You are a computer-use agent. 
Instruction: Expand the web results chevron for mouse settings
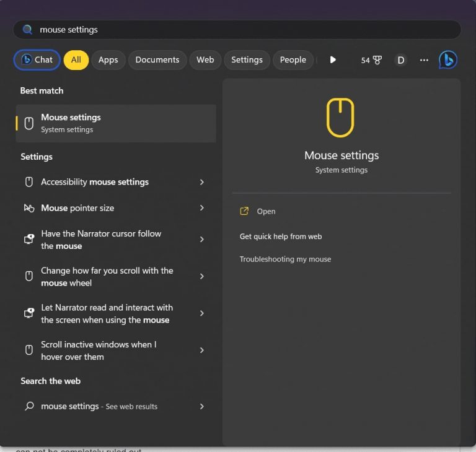(x=201, y=406)
